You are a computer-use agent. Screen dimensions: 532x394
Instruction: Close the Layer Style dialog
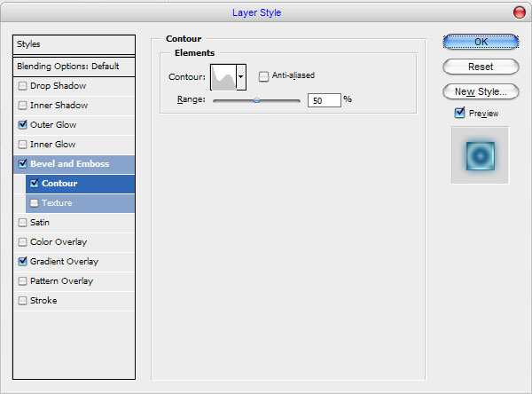tap(519, 13)
